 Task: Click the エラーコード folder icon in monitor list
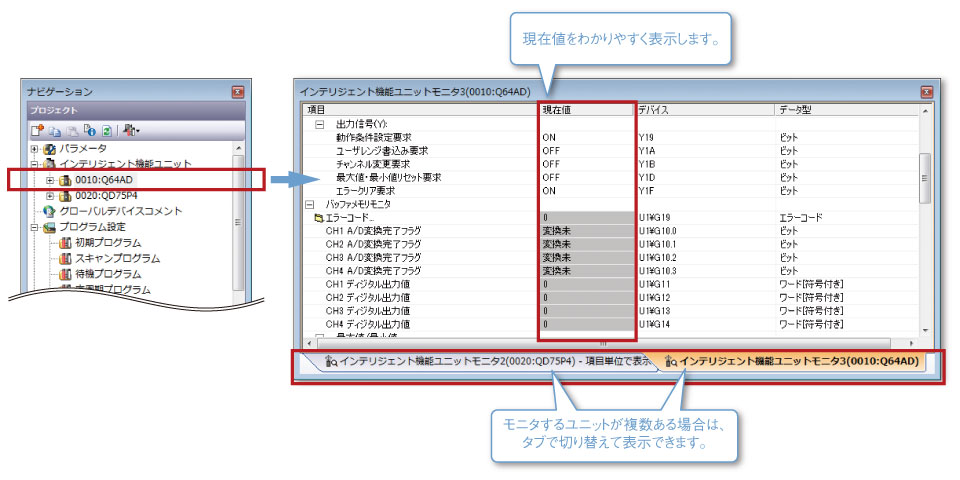coord(319,217)
